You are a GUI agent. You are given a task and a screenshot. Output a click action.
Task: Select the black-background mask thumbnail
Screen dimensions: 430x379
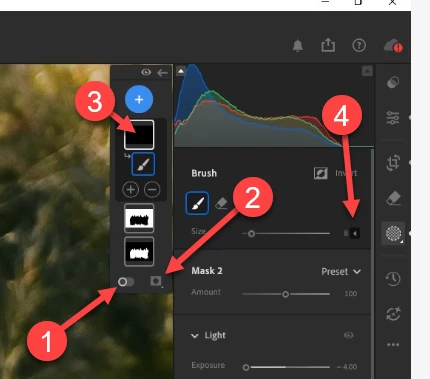pos(139,252)
